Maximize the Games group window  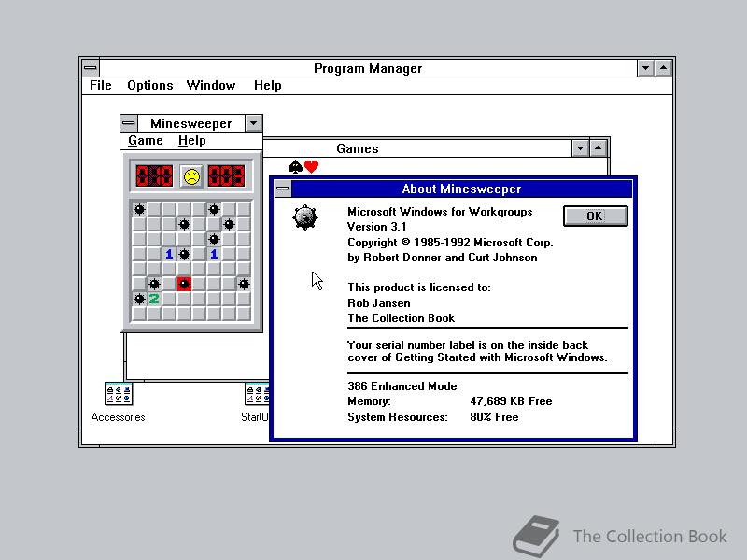point(598,148)
